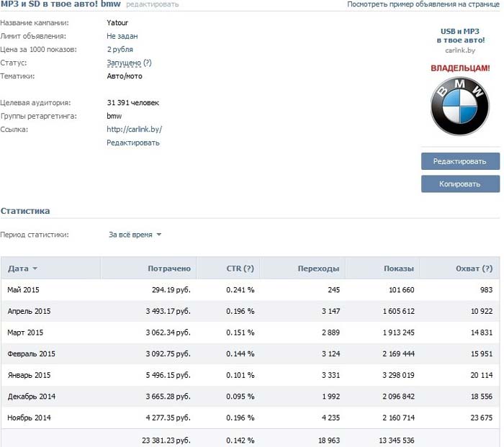
Task: Click the 'Не задан' ad limit value
Action: coord(122,36)
